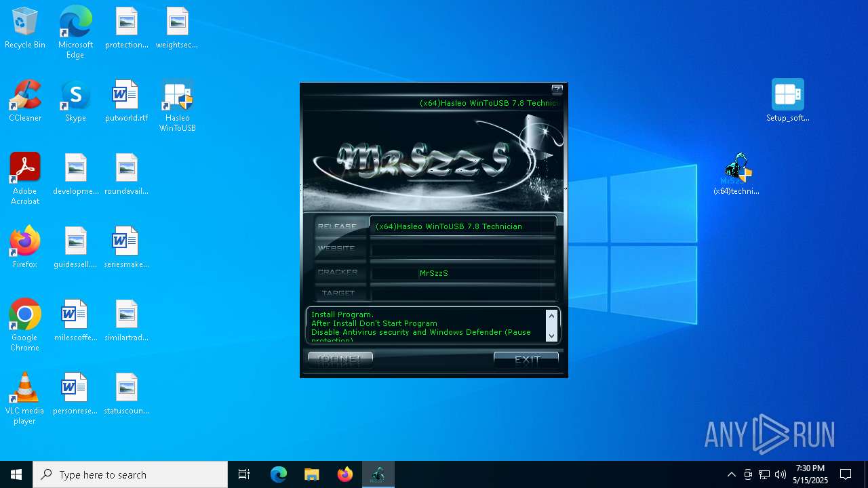Open Google Chrome desktop shortcut
Screen dimensions: 868x488
[x=25, y=326]
